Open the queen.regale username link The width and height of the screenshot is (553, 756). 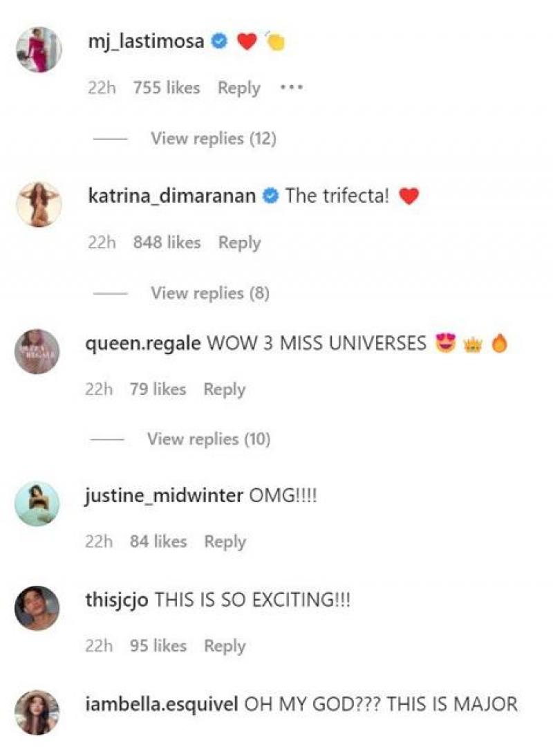pos(143,344)
